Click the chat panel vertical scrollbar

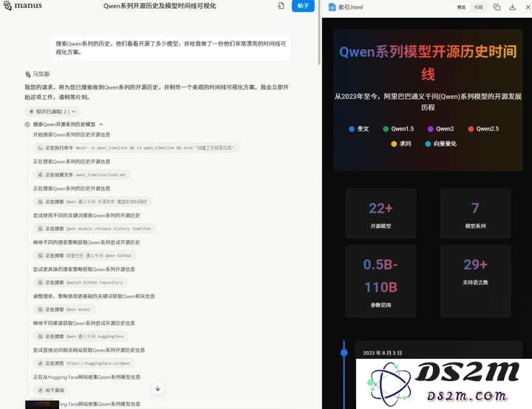tap(319, 33)
